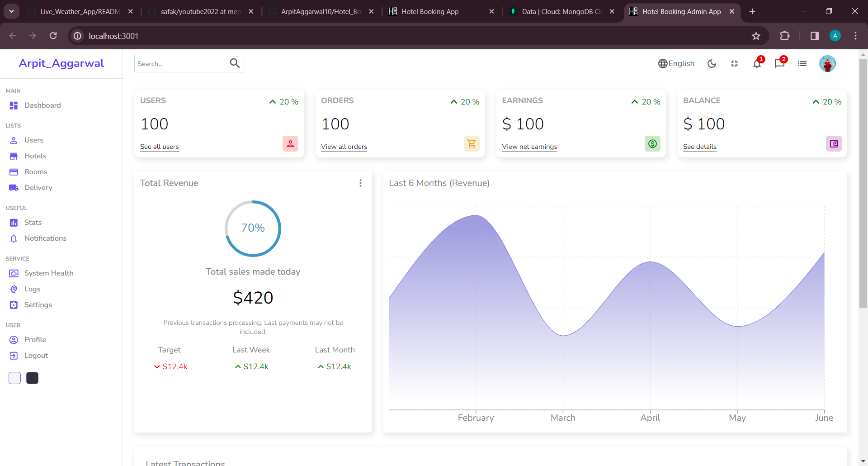This screenshot has width=868, height=466.
Task: Click the Logs icon in sidebar
Action: pos(14,289)
